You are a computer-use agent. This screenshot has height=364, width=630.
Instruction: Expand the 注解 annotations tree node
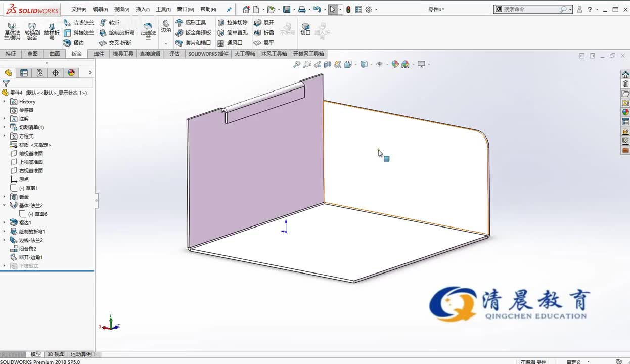[x=4, y=119]
